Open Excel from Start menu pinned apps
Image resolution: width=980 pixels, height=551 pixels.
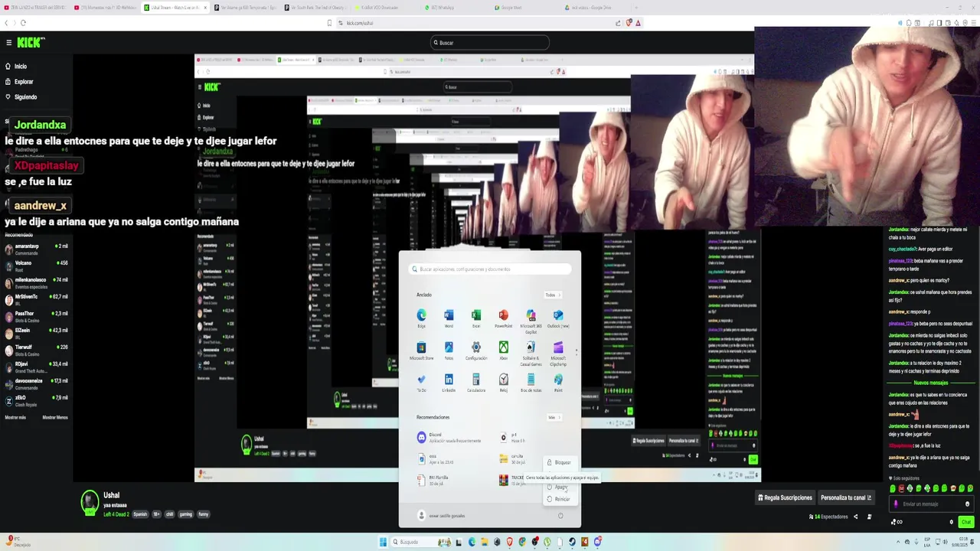(476, 318)
